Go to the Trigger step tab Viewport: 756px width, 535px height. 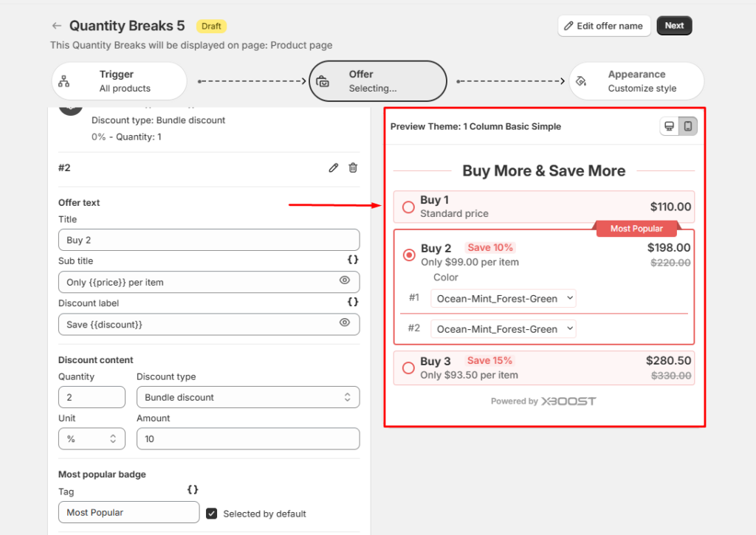119,81
